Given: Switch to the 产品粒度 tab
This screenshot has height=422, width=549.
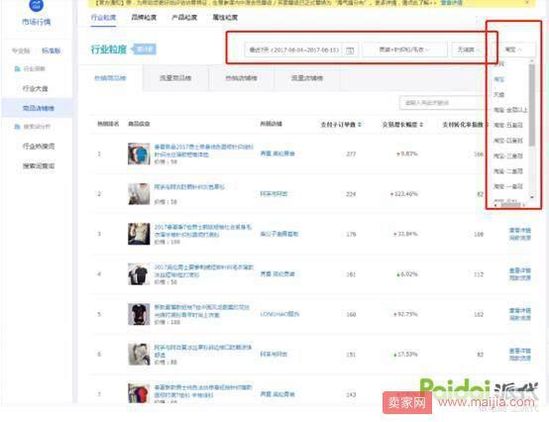Looking at the screenshot, I should click(185, 17).
